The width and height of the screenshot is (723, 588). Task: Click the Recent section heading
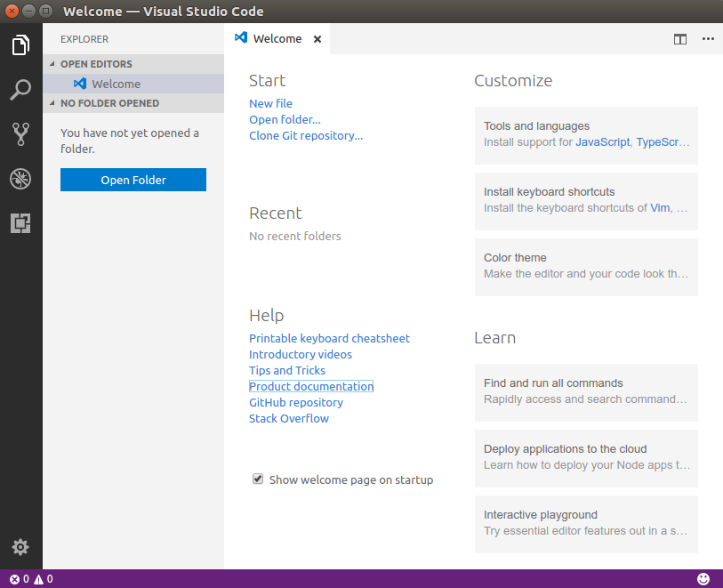[276, 213]
